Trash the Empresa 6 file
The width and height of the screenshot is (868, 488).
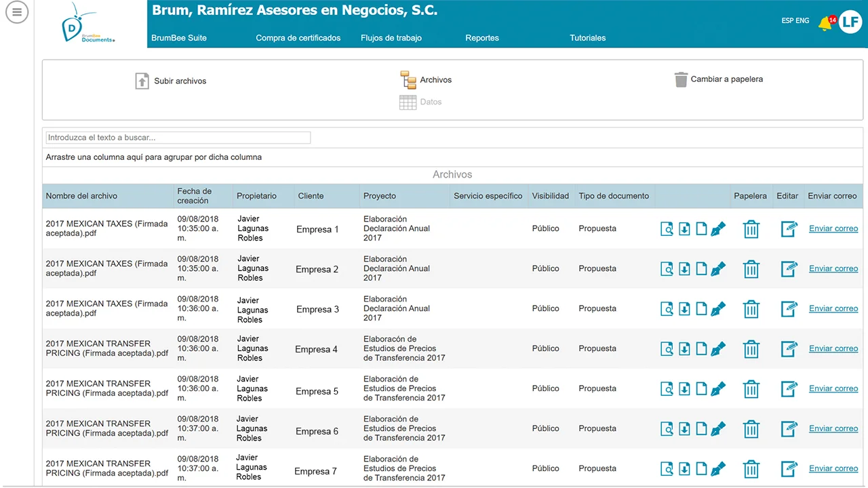point(751,429)
